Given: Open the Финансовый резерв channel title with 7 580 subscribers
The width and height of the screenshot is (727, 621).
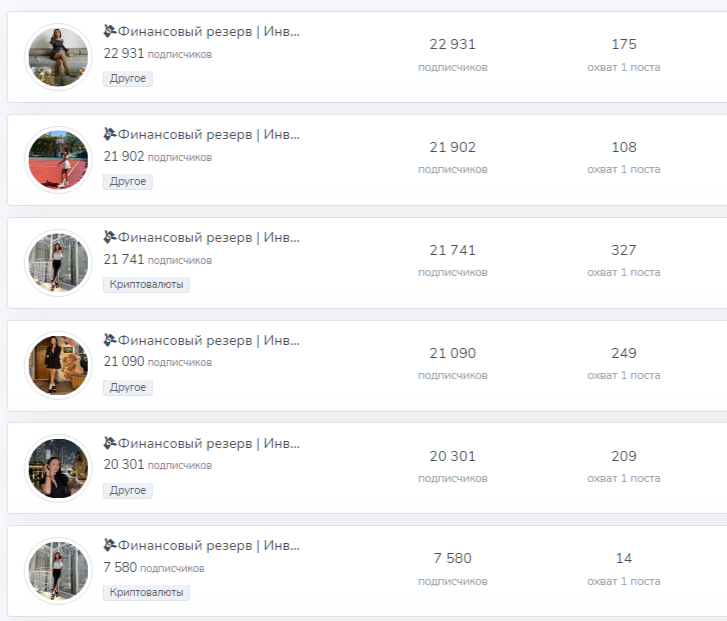Looking at the screenshot, I should 209,545.
